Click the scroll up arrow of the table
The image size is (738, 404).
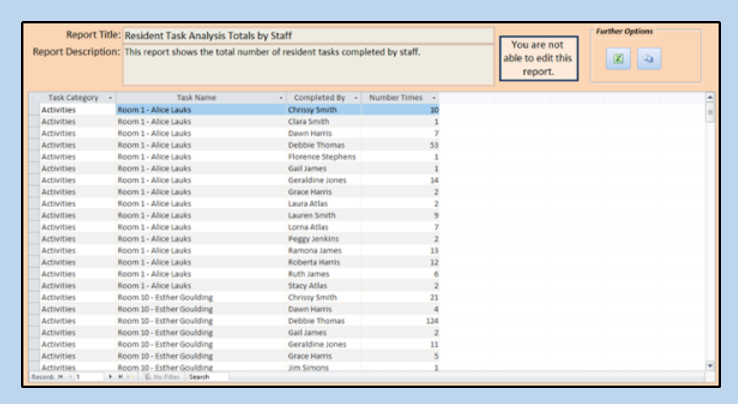click(711, 98)
